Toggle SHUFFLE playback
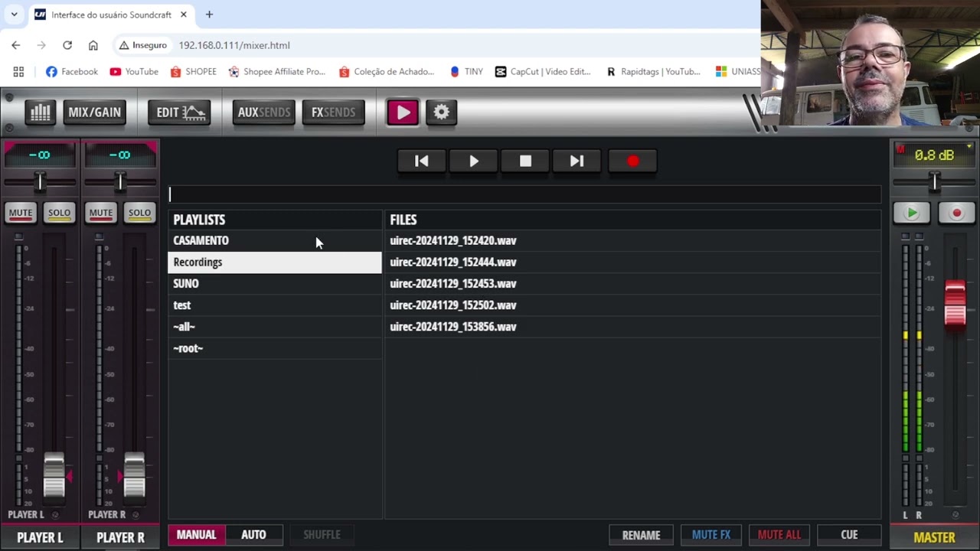The image size is (980, 551). [x=322, y=534]
